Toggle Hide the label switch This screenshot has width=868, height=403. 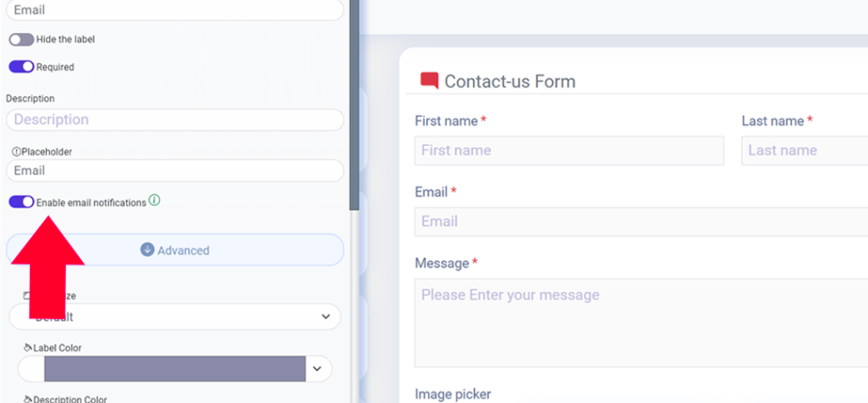point(21,39)
